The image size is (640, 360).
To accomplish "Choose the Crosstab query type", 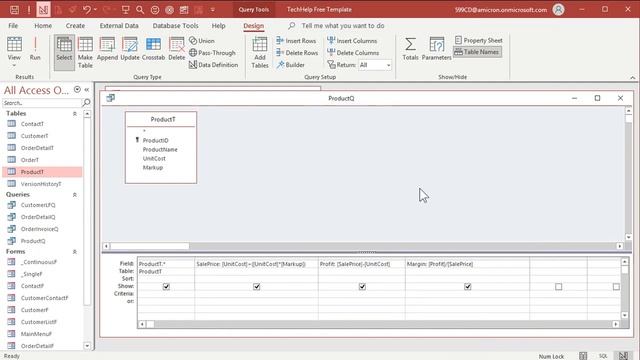I will (153, 49).
